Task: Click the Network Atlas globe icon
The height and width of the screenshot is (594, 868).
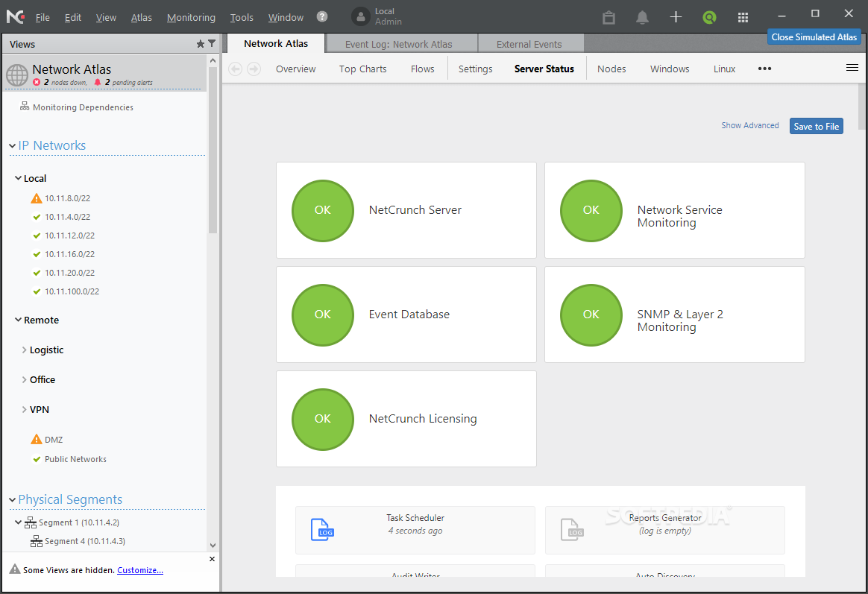Action: 17,75
